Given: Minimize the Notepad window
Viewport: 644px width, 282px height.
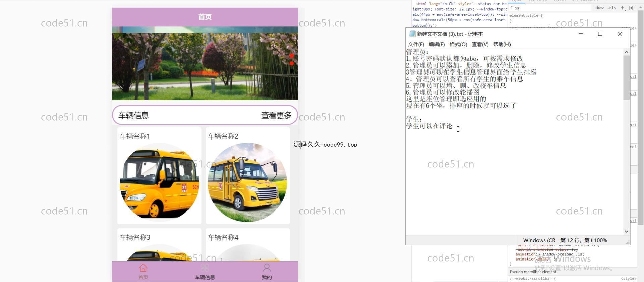Looking at the screenshot, I should (x=581, y=34).
